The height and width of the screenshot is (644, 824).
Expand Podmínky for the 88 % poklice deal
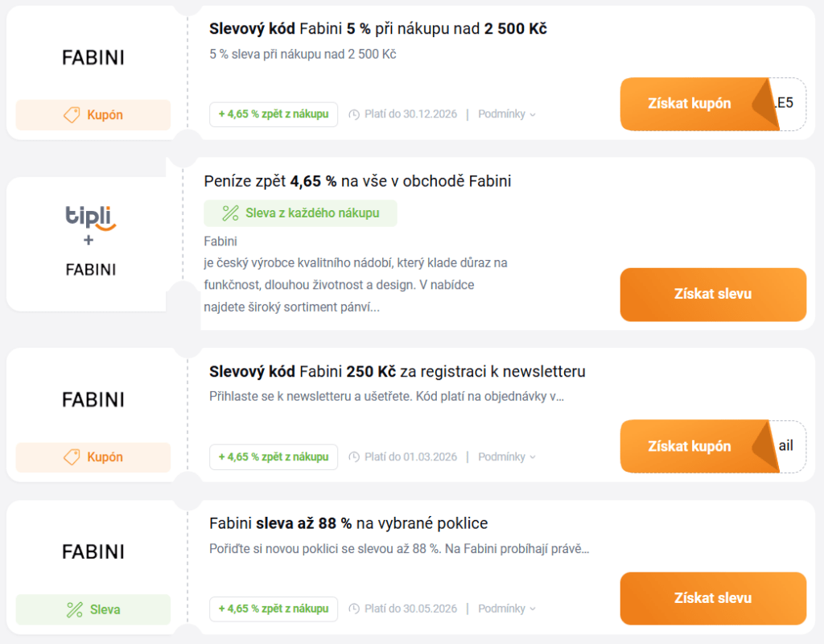click(507, 609)
